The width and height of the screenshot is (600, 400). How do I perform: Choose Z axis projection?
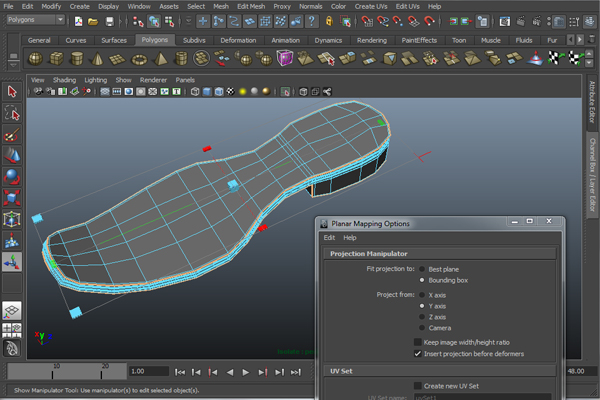coord(422,317)
